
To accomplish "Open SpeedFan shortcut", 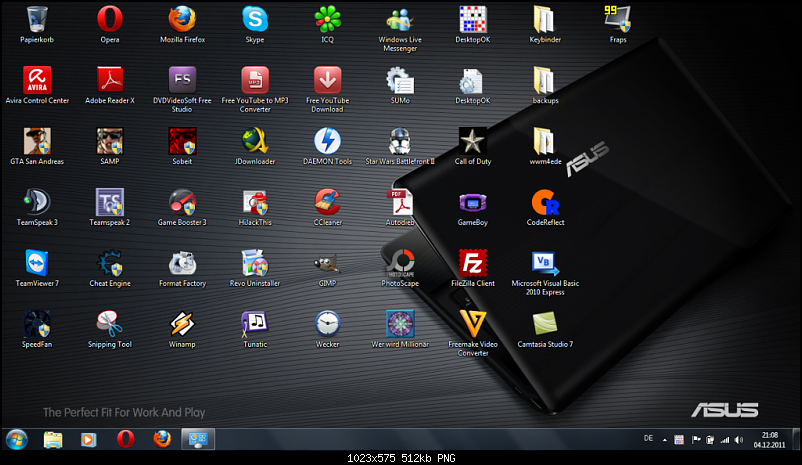I will [37, 324].
